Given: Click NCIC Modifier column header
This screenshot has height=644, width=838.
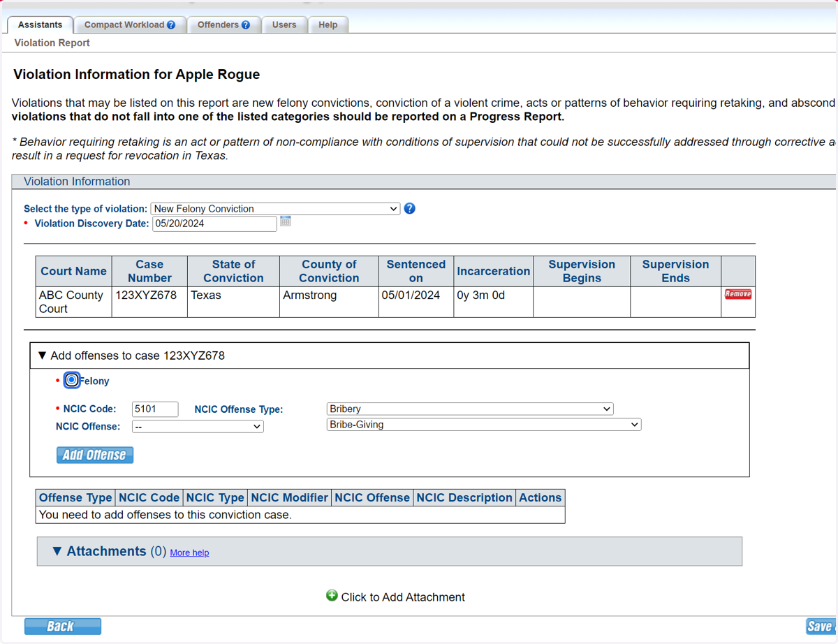Looking at the screenshot, I should [289, 497].
